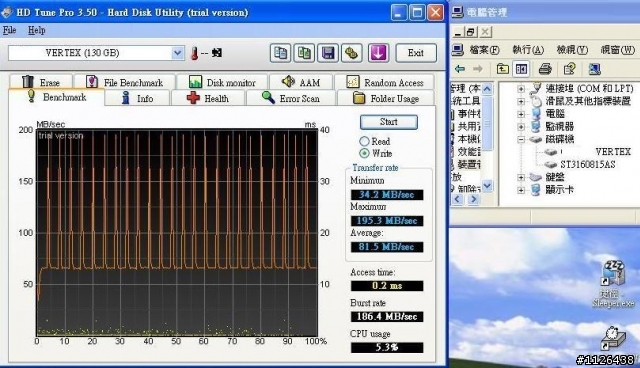Viewport: 640px width, 368px height.
Task: Select the VERTEX disk drive entry
Action: click(613, 152)
